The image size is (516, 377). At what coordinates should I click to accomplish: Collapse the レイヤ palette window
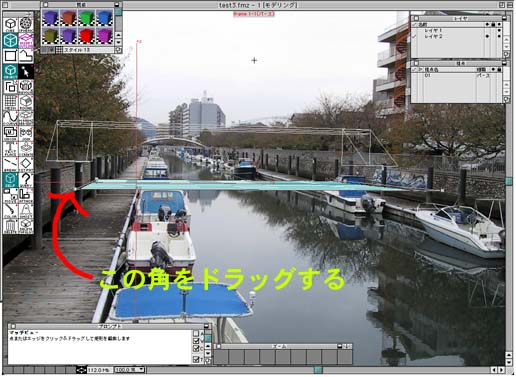point(505,19)
